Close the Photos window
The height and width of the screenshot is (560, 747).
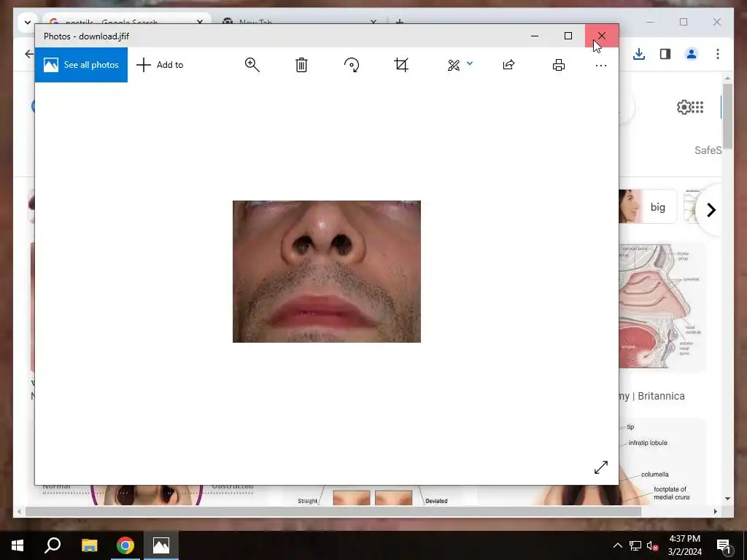point(602,36)
